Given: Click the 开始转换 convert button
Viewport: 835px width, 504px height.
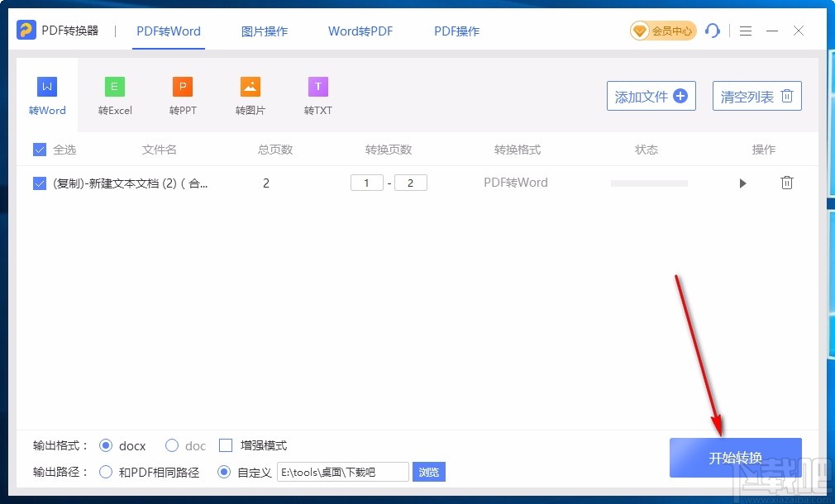Looking at the screenshot, I should (734, 457).
